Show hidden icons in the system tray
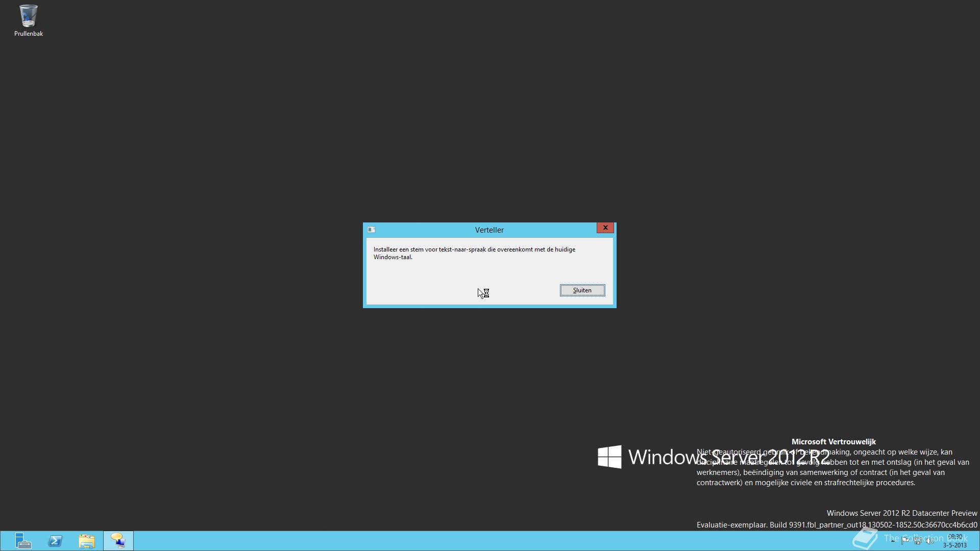Image resolution: width=980 pixels, height=551 pixels. click(893, 541)
